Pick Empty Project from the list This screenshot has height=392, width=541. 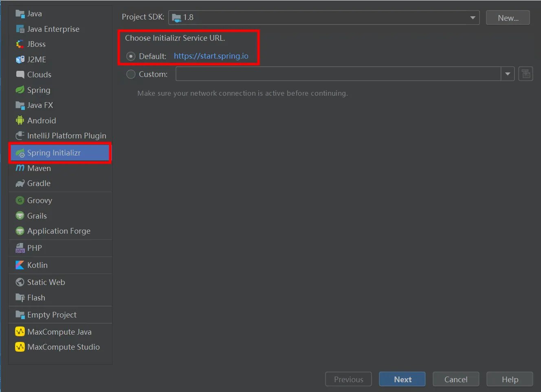[60, 315]
